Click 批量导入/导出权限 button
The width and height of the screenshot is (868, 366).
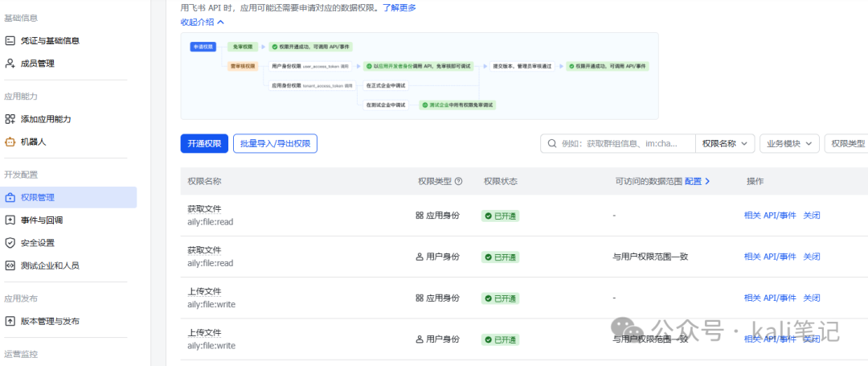(x=275, y=143)
